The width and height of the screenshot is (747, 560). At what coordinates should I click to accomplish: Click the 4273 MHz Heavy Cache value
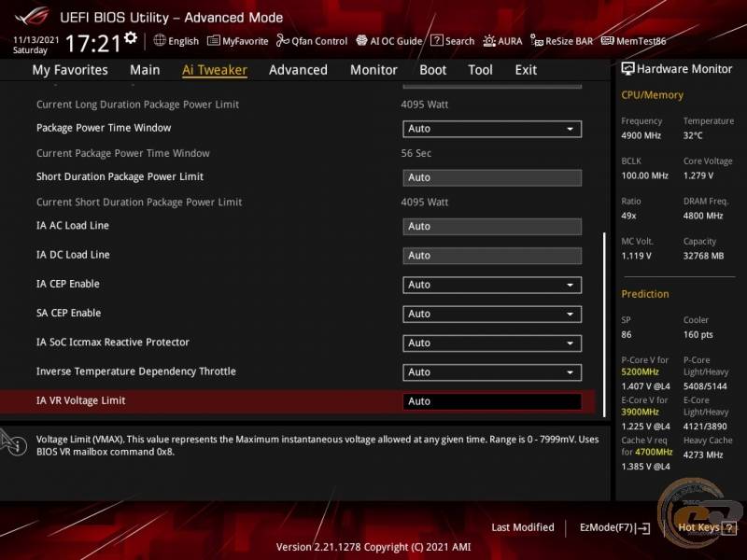click(703, 455)
